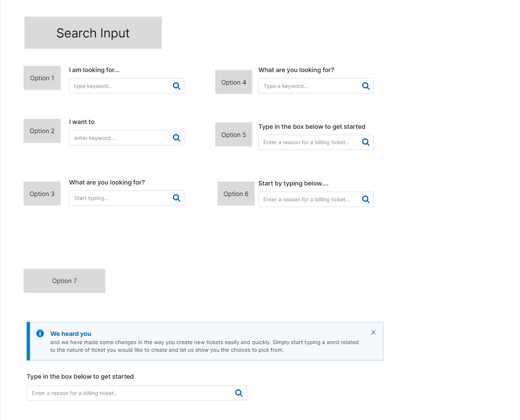Click the search icon in the bottom billing ticket field
Screen dimensions: 520x420
pos(239,393)
